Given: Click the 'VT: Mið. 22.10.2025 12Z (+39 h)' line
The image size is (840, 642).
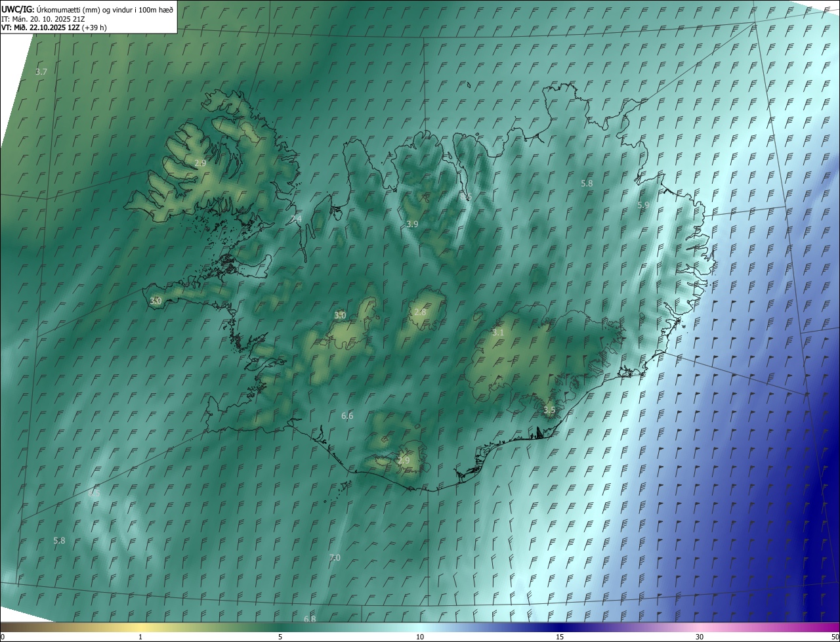Looking at the screenshot, I should (54, 28).
